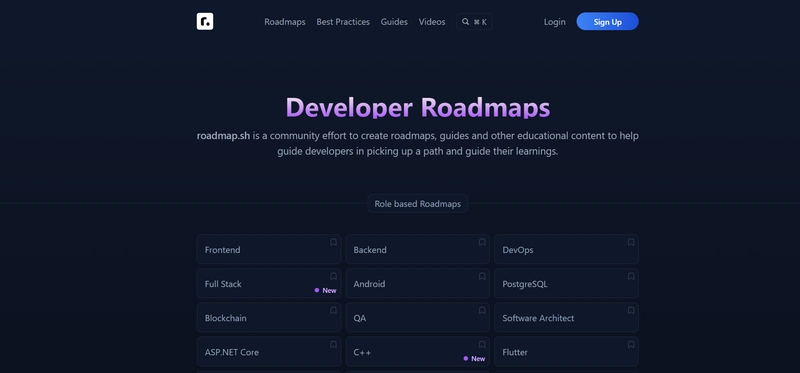
Task: Open the Android roadmap card
Action: (417, 283)
